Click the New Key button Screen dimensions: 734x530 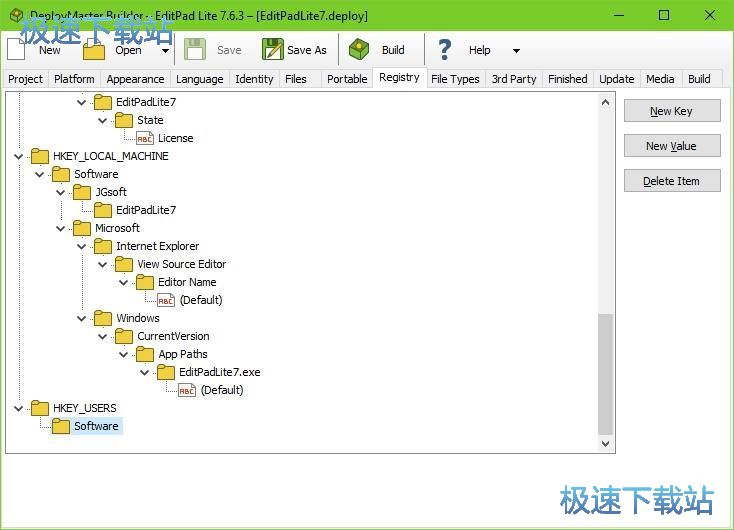click(672, 111)
